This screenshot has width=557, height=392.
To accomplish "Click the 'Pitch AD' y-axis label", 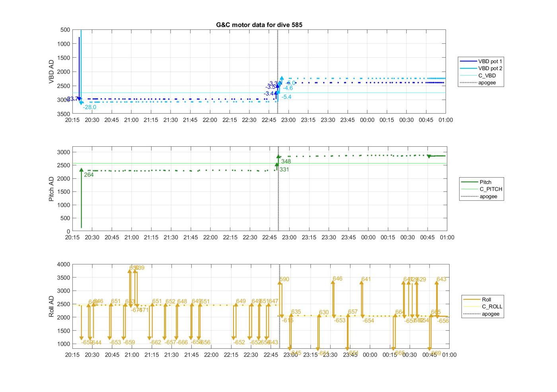I will (x=51, y=189).
